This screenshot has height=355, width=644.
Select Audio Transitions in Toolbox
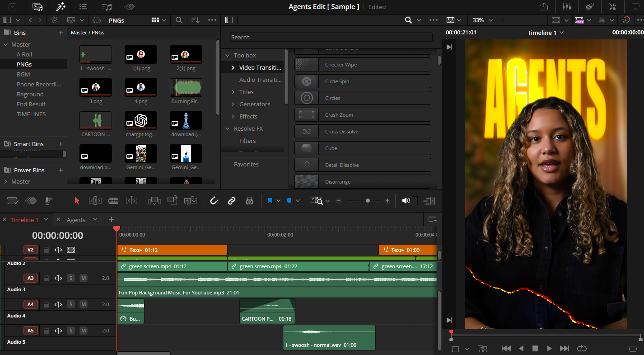tap(261, 80)
